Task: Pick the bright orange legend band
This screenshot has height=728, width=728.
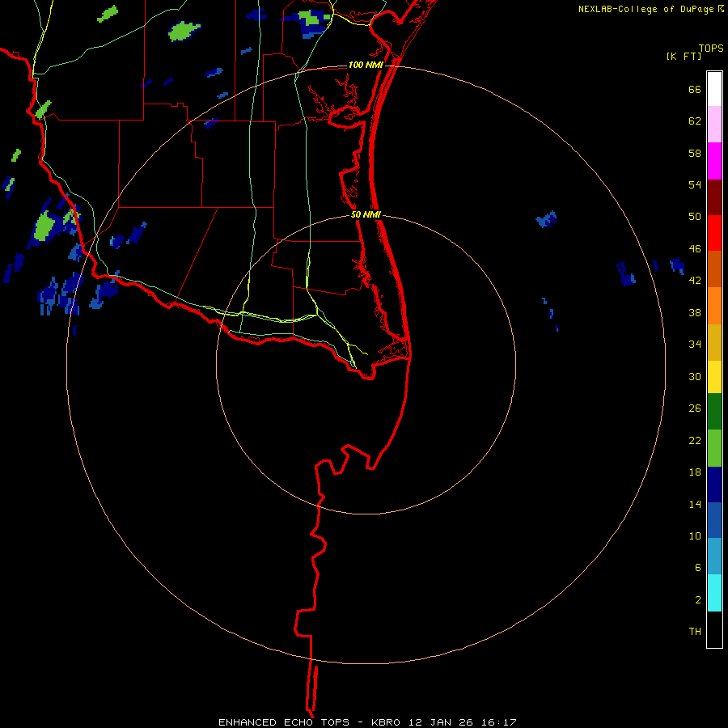Action: tap(714, 306)
